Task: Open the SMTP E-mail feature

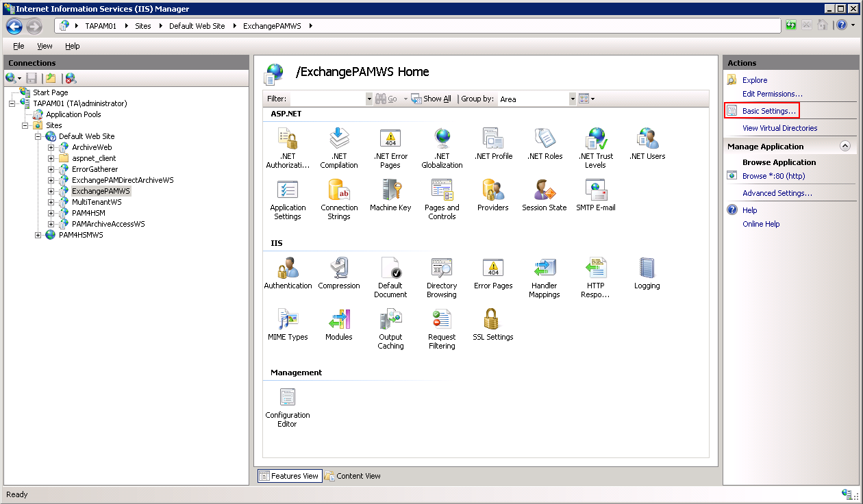Action: (595, 190)
